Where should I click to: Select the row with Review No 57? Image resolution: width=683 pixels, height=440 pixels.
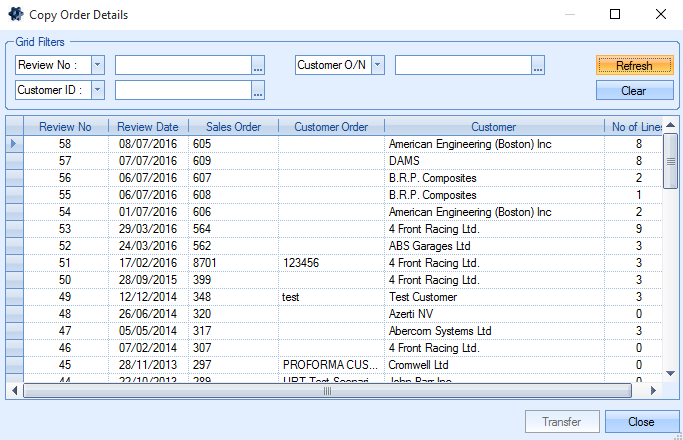pyautogui.click(x=300, y=161)
